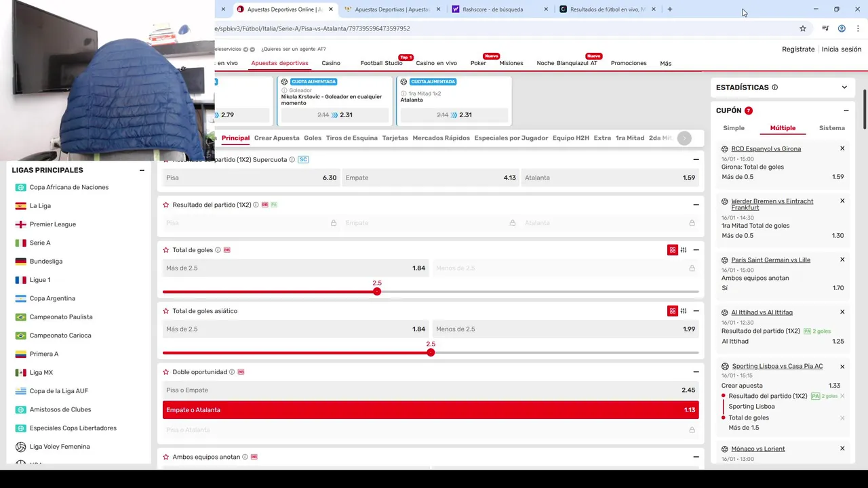
Task: Select the Simple coupon tab
Action: coord(734,128)
